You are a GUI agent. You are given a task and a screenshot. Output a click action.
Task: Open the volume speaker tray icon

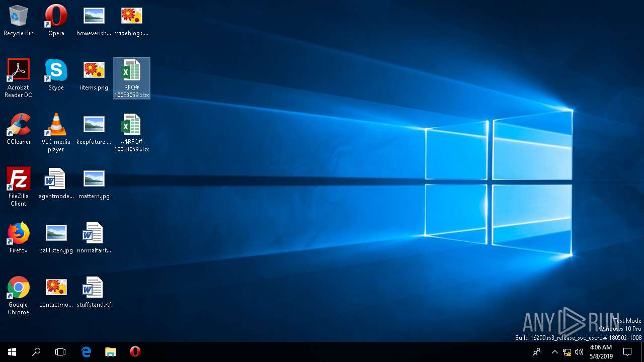(x=579, y=352)
